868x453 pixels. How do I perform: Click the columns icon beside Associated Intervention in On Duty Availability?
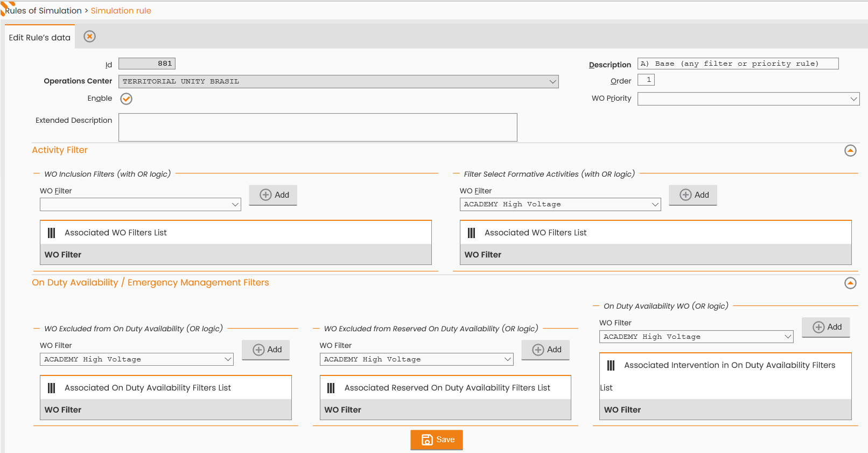[x=611, y=365]
